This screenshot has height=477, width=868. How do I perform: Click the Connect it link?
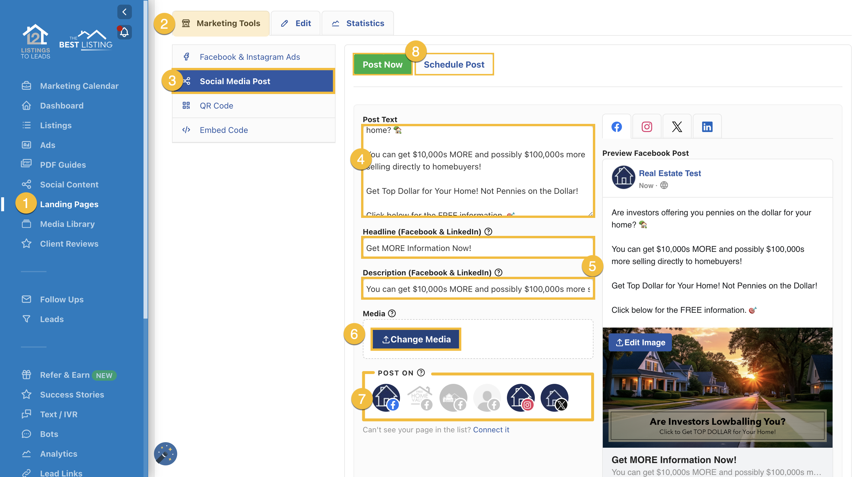[491, 429]
